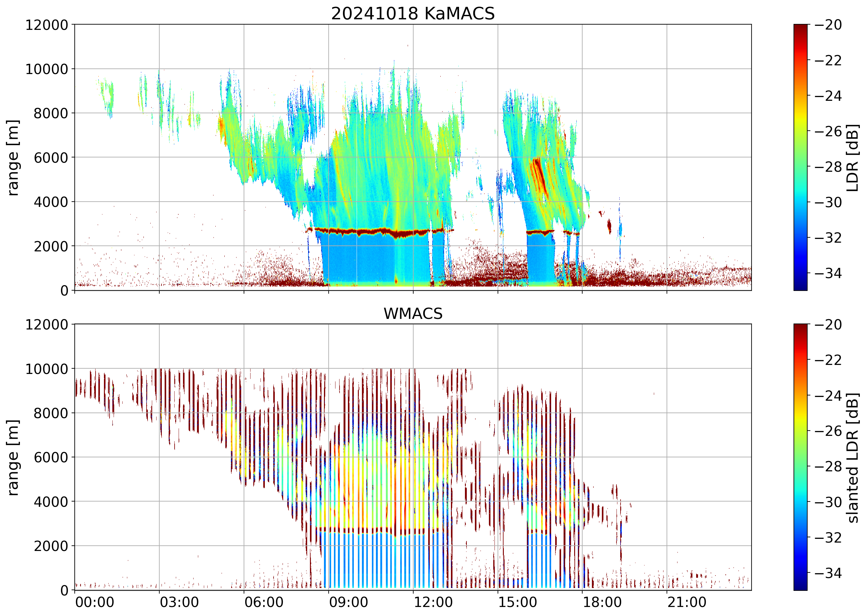Click the LDR [dB] colorbar label

pyautogui.click(x=852, y=158)
